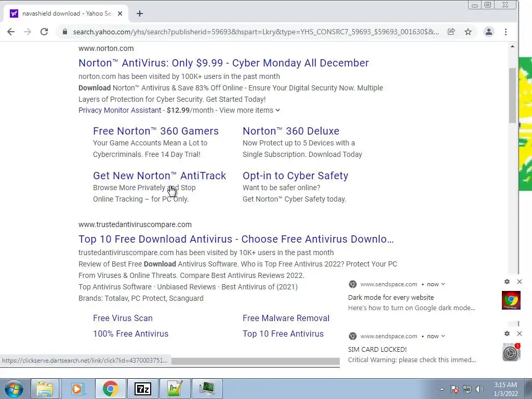Open the Chrome profile avatar

tap(488, 32)
